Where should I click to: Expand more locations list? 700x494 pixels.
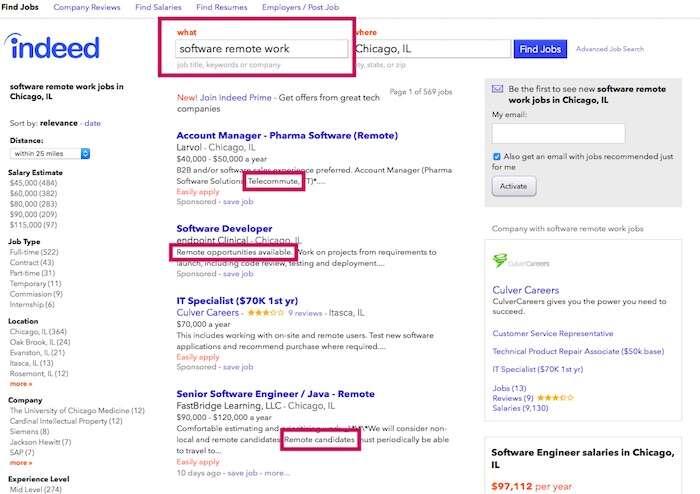21,384
